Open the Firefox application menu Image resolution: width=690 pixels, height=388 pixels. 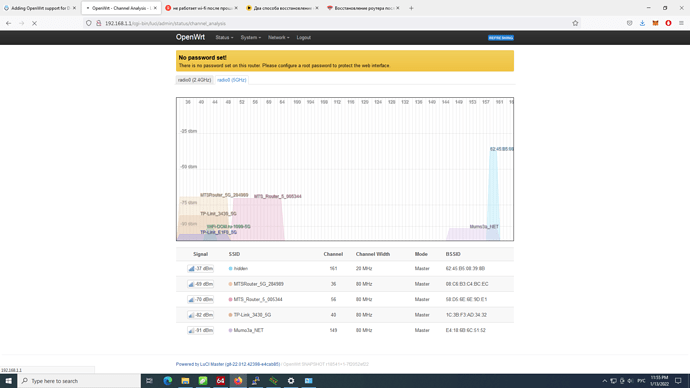click(x=681, y=23)
